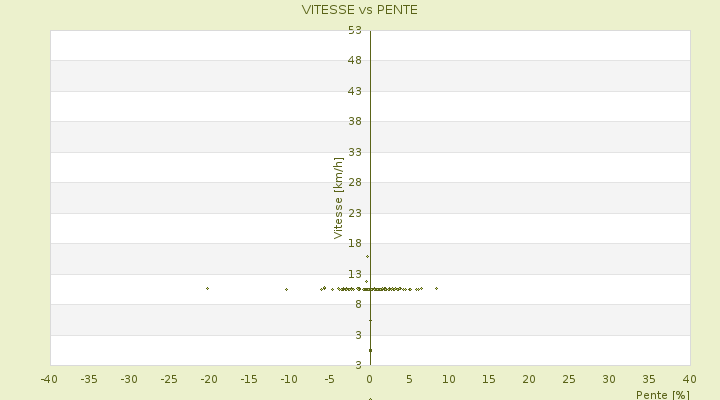Click the y-axis tick label 53

(355, 30)
